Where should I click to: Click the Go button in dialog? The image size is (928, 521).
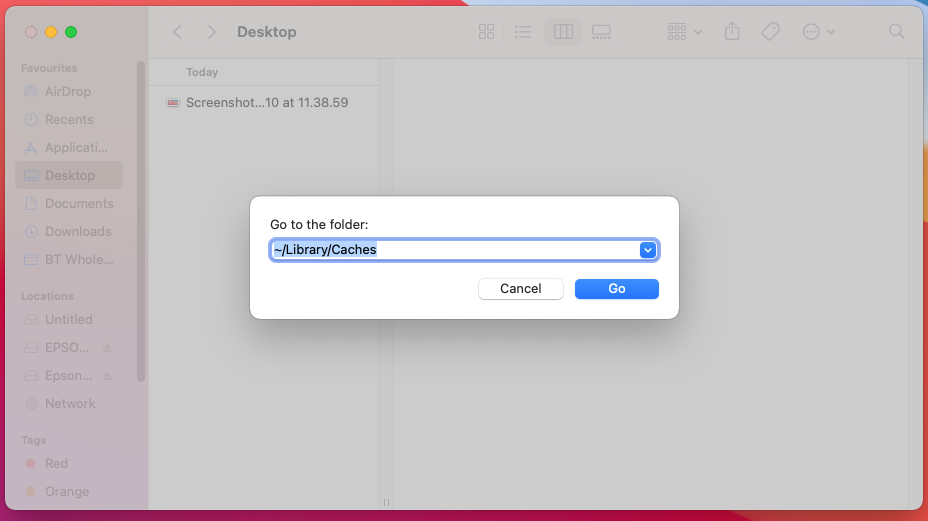click(x=616, y=288)
